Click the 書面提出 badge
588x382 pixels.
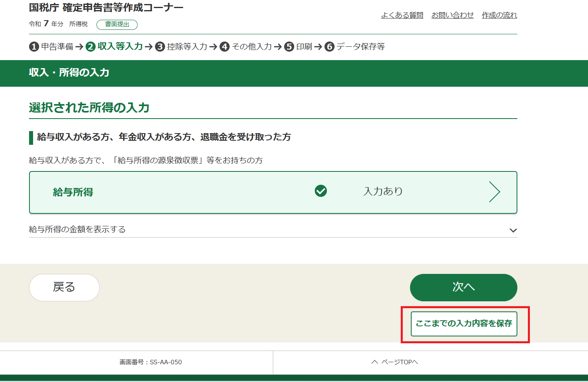(x=117, y=25)
